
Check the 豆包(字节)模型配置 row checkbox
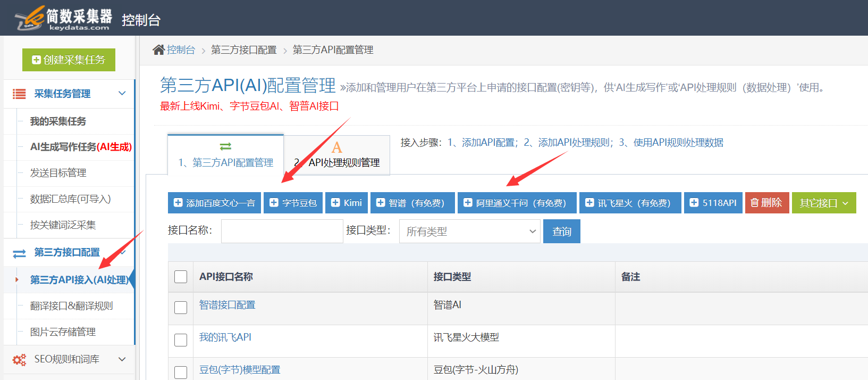(x=181, y=372)
